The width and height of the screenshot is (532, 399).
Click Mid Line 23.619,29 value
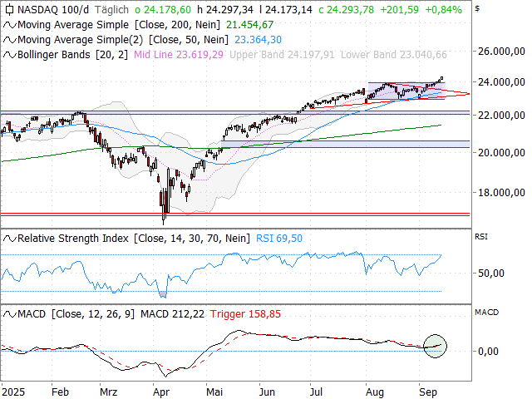coord(179,55)
